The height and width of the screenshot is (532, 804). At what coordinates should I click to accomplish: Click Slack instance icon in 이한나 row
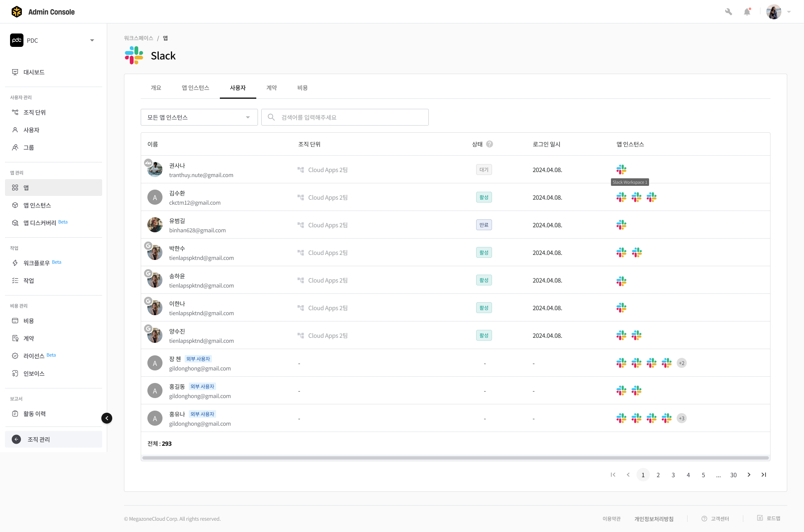pyautogui.click(x=621, y=308)
